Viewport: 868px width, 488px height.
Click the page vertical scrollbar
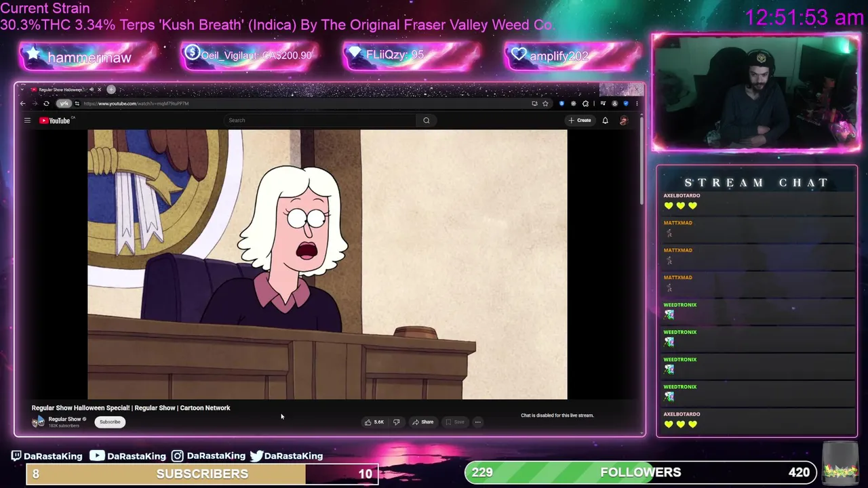pos(642,163)
